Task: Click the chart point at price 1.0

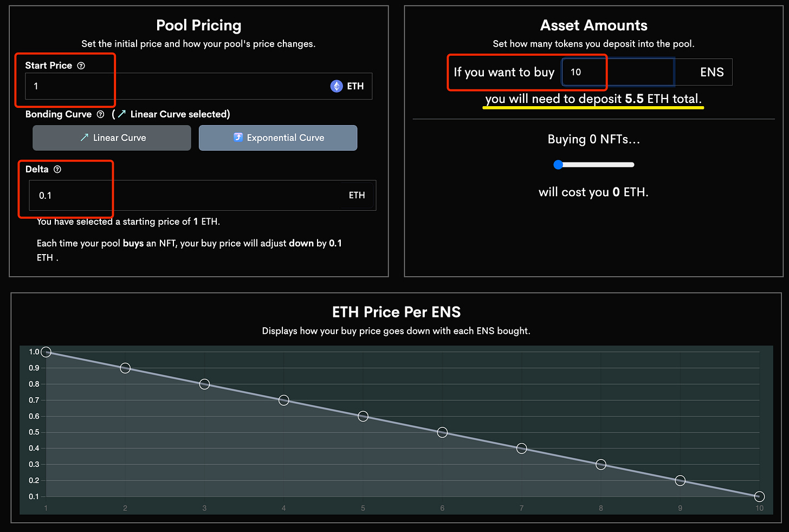Action: (x=46, y=352)
